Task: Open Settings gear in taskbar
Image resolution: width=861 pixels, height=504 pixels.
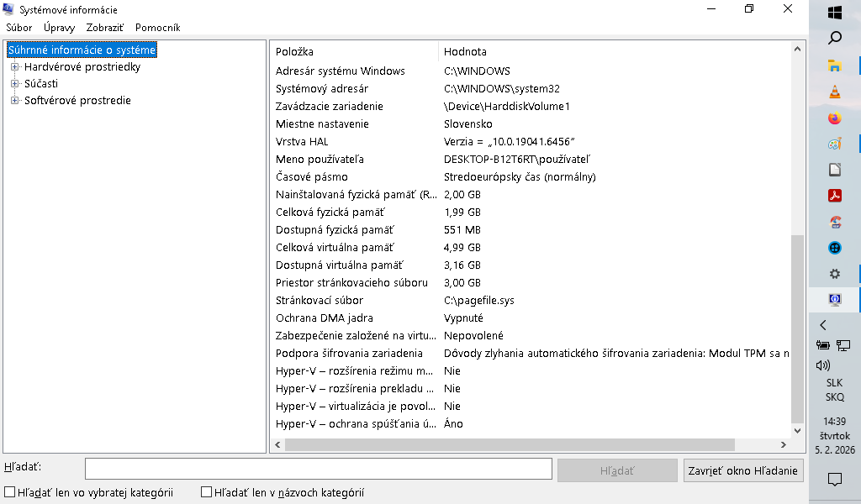Action: click(835, 274)
